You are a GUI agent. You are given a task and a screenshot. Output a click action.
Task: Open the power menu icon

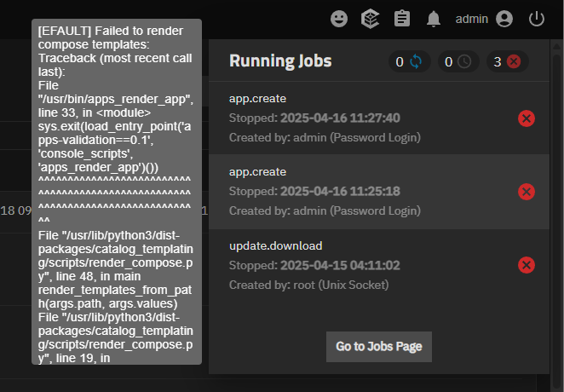[536, 19]
